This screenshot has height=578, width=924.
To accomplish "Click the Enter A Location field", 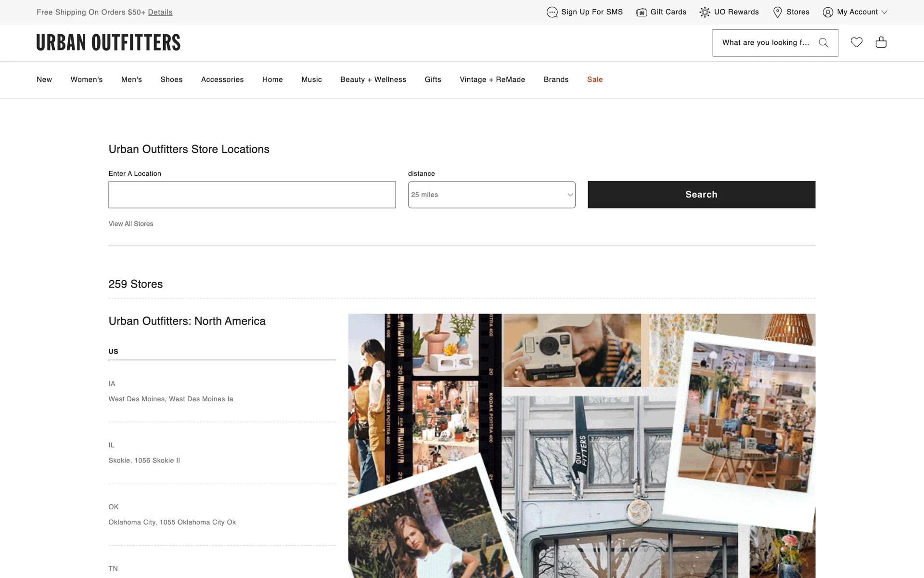I will [252, 195].
